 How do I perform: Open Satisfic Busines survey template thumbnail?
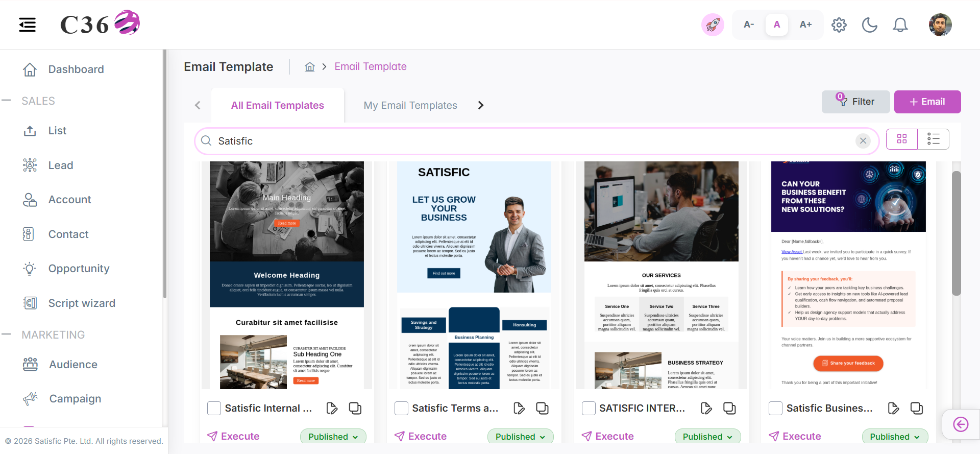coord(848,275)
